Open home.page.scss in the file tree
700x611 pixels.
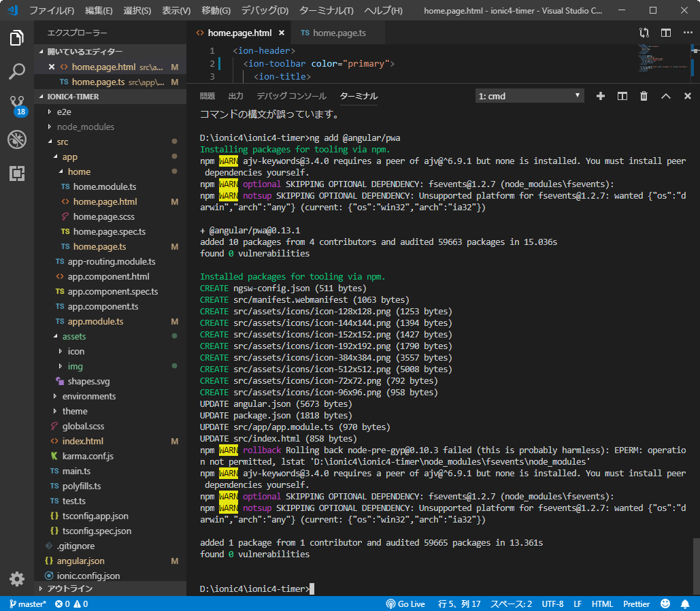(x=103, y=216)
